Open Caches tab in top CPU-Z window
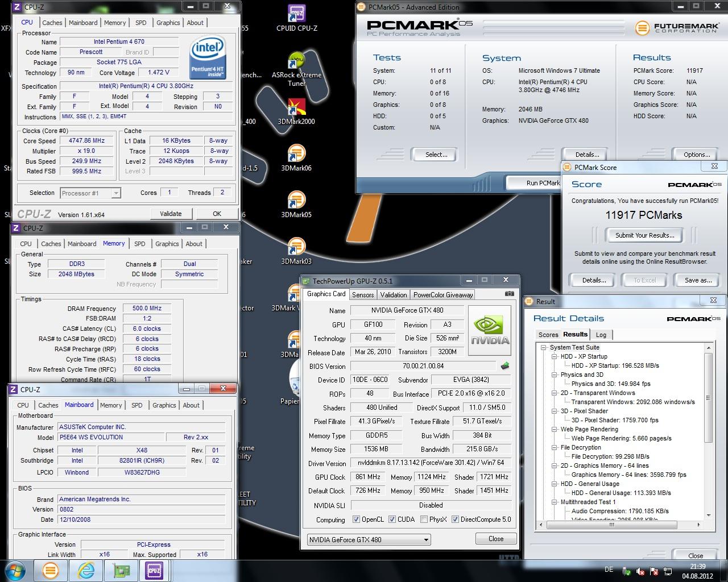The width and height of the screenshot is (728, 582). click(52, 23)
